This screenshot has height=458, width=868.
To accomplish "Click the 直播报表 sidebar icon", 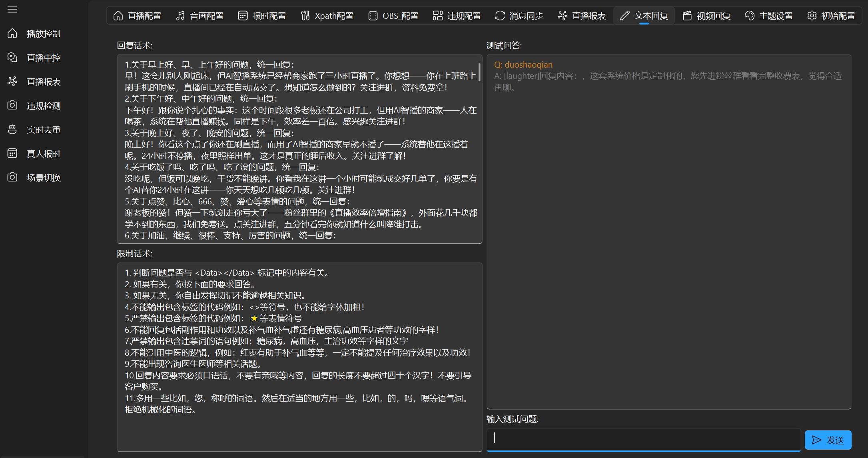I will pos(12,82).
